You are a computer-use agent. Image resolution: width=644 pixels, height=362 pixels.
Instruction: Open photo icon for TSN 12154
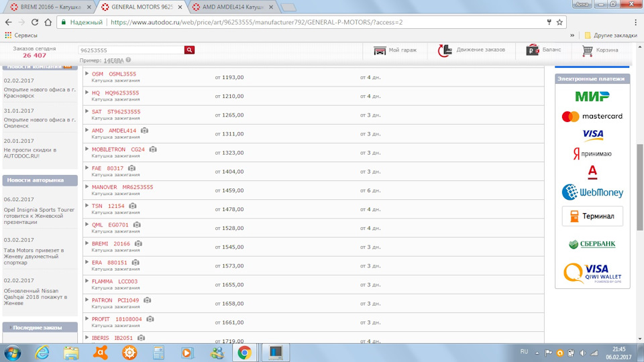coord(132,206)
